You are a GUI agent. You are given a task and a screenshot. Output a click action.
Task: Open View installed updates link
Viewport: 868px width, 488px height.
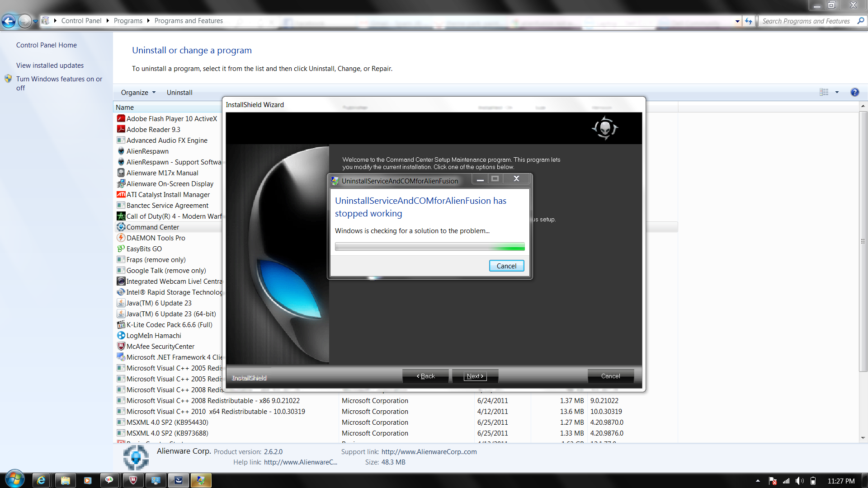coord(50,66)
